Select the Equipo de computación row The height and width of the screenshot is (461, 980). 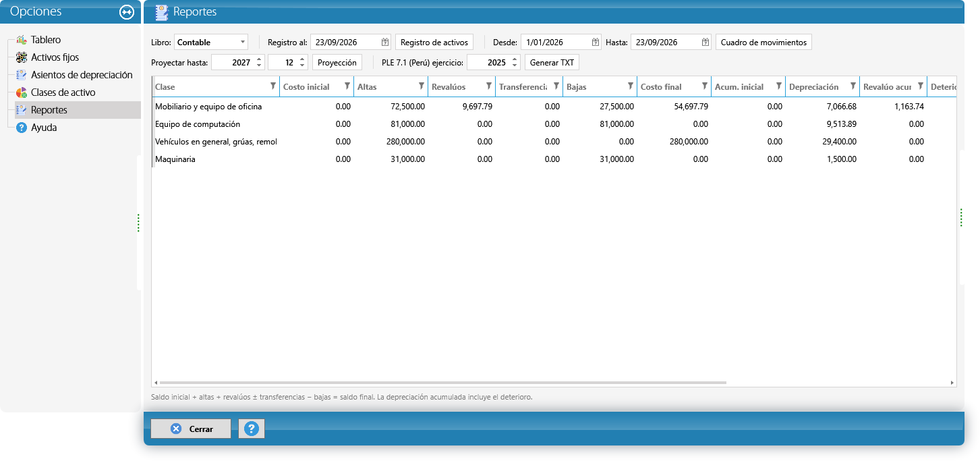click(554, 124)
